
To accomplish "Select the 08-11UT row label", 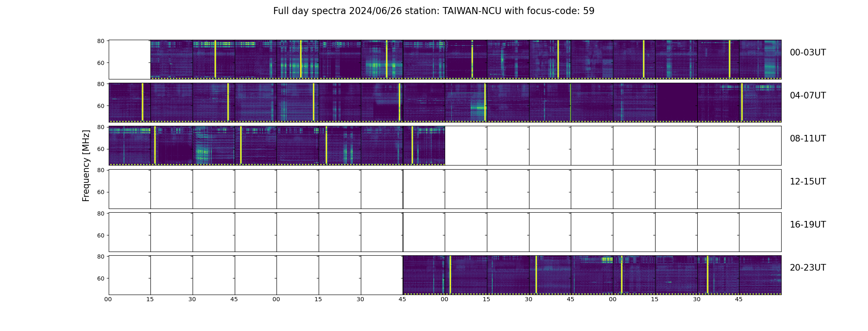I will [x=808, y=139].
